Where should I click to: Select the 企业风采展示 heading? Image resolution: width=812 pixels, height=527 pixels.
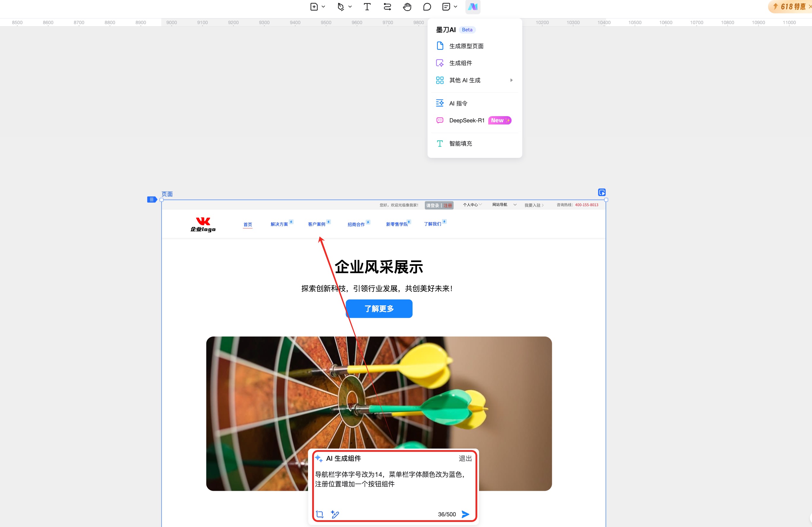379,267
